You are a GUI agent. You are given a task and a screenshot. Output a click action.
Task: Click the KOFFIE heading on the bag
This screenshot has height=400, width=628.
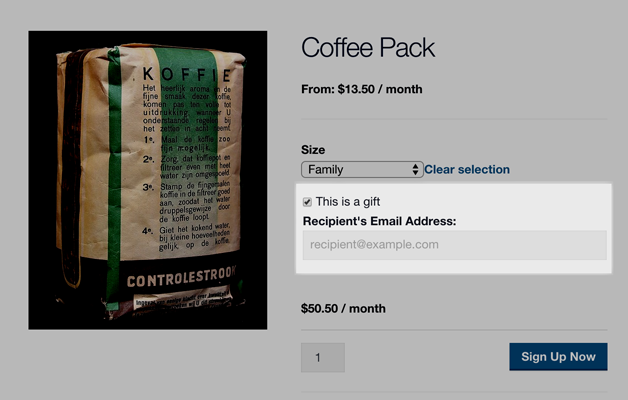click(x=187, y=74)
